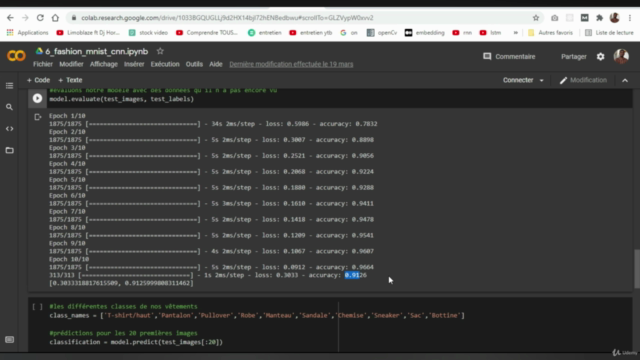
Task: Open the browser extensions puzzle icon
Action: pos(600,18)
